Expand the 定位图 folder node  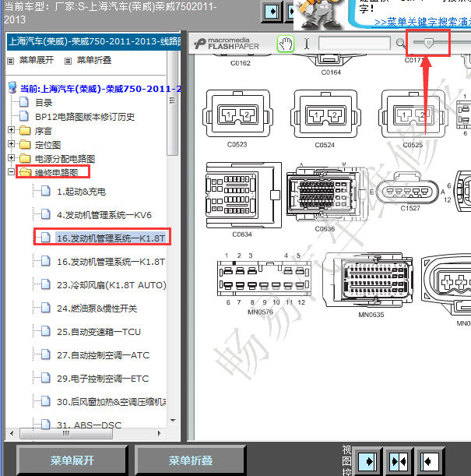tap(11, 145)
